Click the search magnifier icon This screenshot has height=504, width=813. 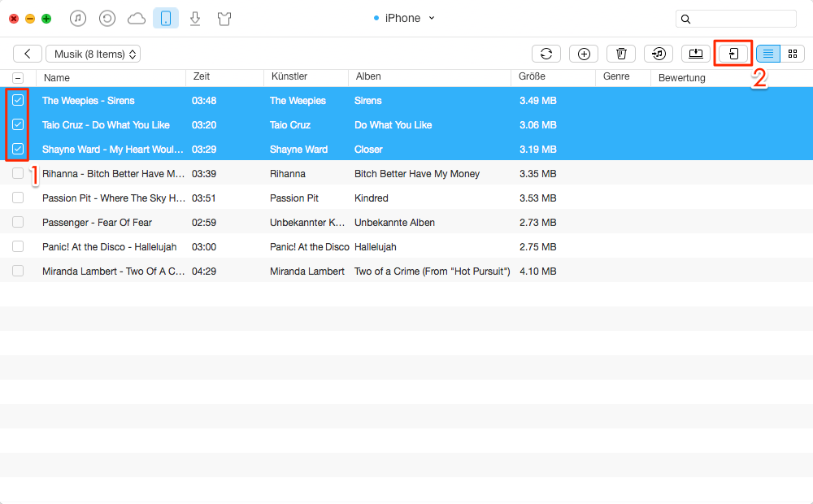click(685, 20)
